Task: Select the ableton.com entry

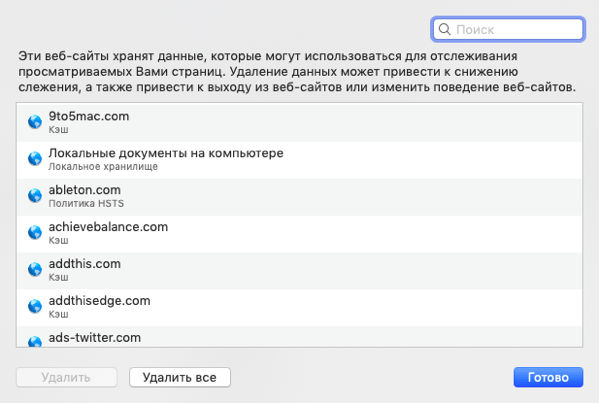Action: pos(300,197)
